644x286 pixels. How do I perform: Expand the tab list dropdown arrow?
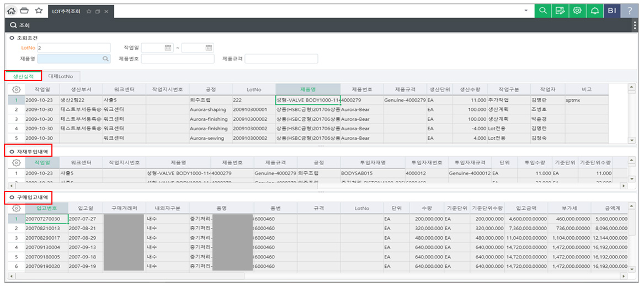point(526,11)
